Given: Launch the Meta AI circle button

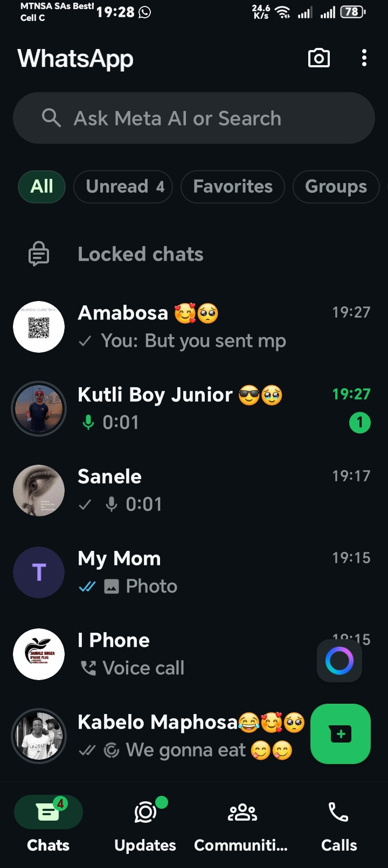Looking at the screenshot, I should (x=339, y=661).
